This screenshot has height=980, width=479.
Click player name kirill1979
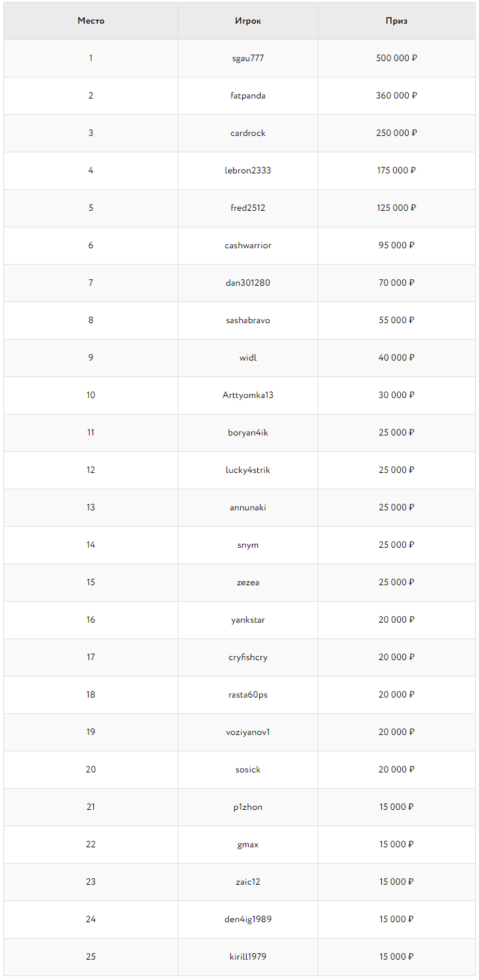pyautogui.click(x=248, y=957)
